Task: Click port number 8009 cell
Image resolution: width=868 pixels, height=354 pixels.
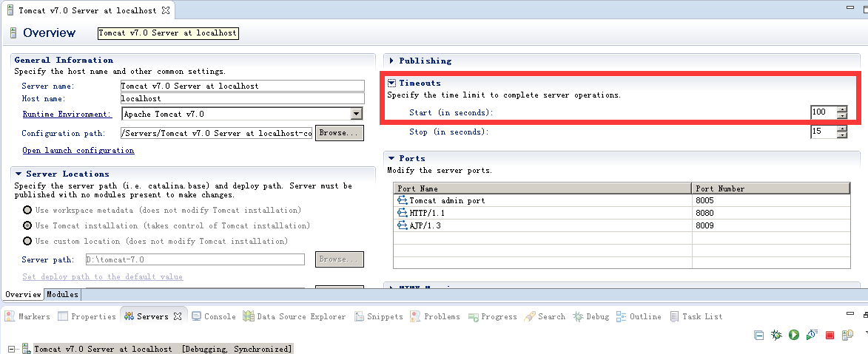Action: [771, 225]
